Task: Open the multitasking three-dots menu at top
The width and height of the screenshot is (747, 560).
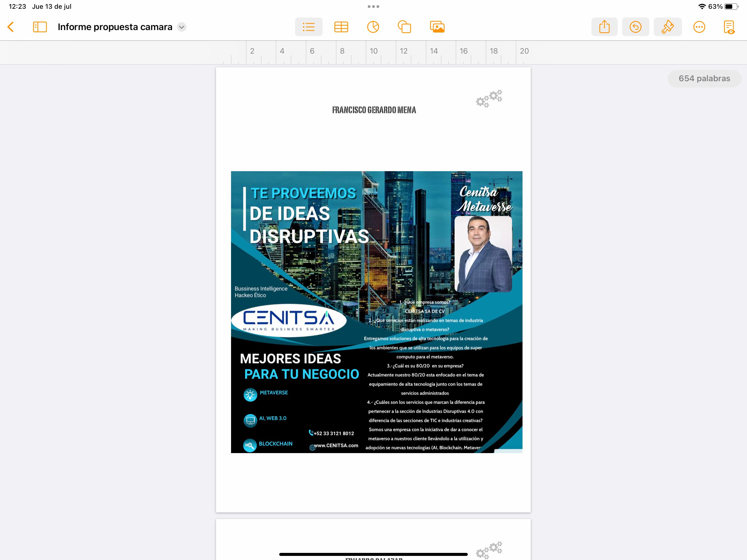Action: (x=373, y=6)
